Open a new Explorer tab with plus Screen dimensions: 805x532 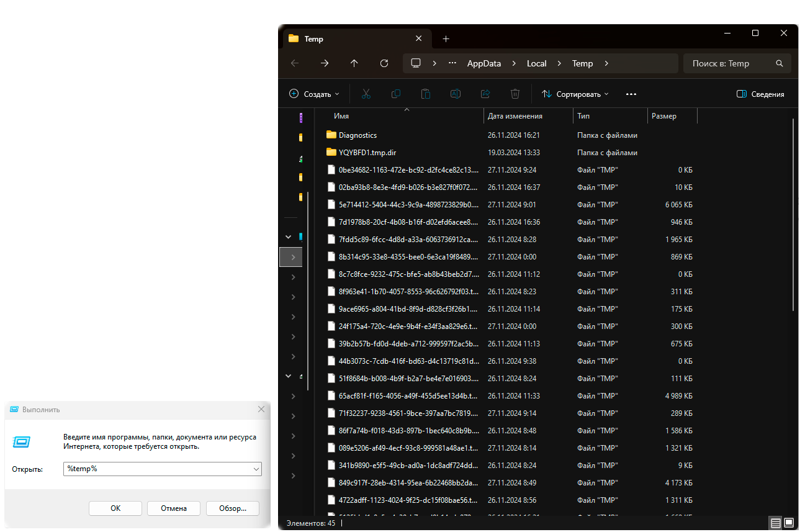pyautogui.click(x=446, y=38)
